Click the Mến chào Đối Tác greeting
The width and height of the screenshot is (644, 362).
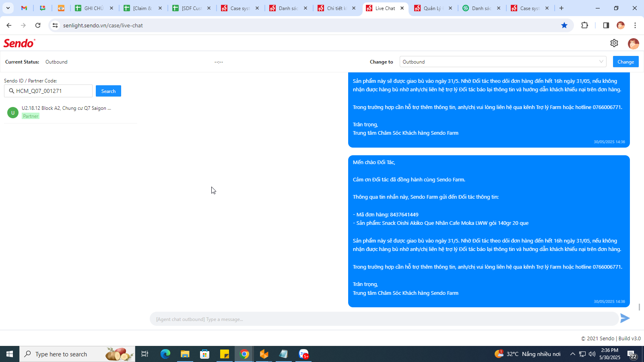(x=374, y=162)
